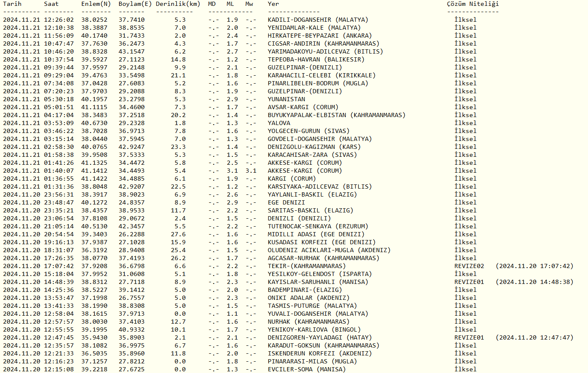Click KARGI (CORUM) at 01:36:55
The width and height of the screenshot is (588, 373).
click(x=291, y=179)
